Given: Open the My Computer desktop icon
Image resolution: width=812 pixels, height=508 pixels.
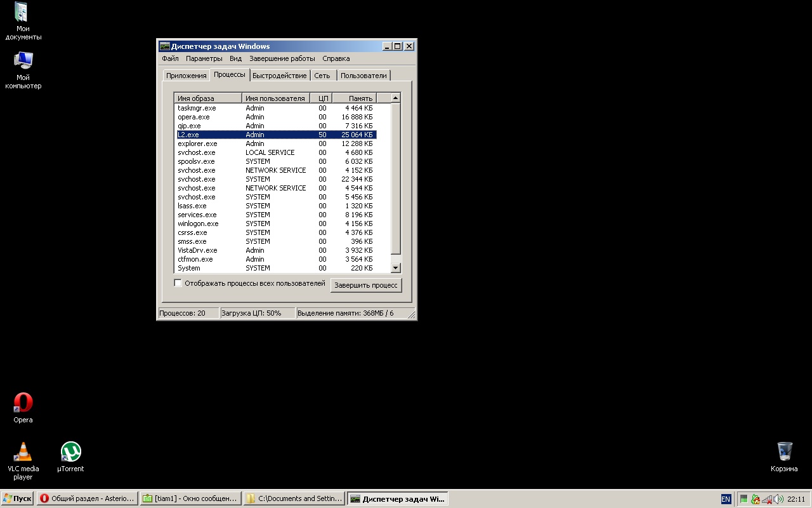Looking at the screenshot, I should (23, 70).
